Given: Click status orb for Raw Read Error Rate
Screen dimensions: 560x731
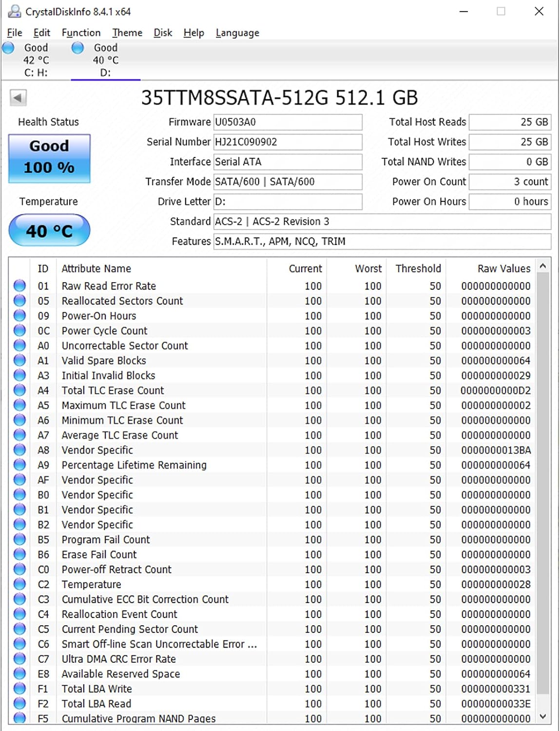Looking at the screenshot, I should pyautogui.click(x=19, y=286).
